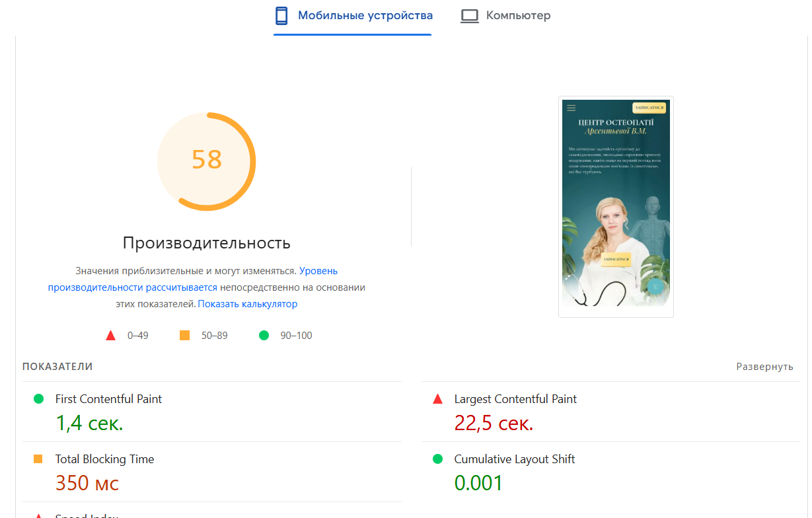Click the orange square next to Total Blocking Time

point(38,459)
